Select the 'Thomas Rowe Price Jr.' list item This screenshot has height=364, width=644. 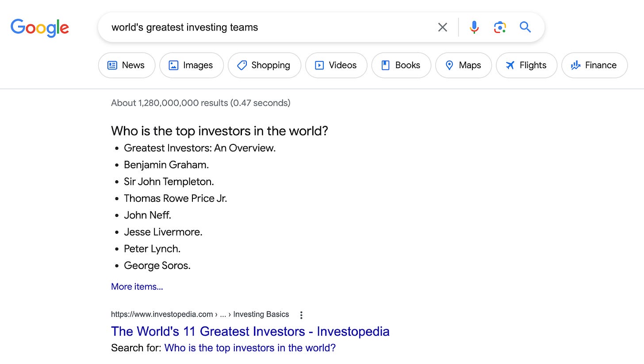[x=176, y=198]
